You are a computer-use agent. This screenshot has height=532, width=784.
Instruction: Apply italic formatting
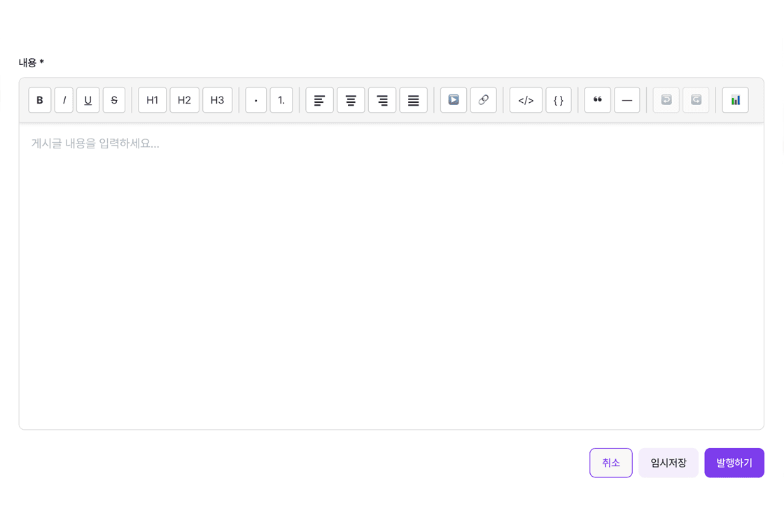point(64,100)
